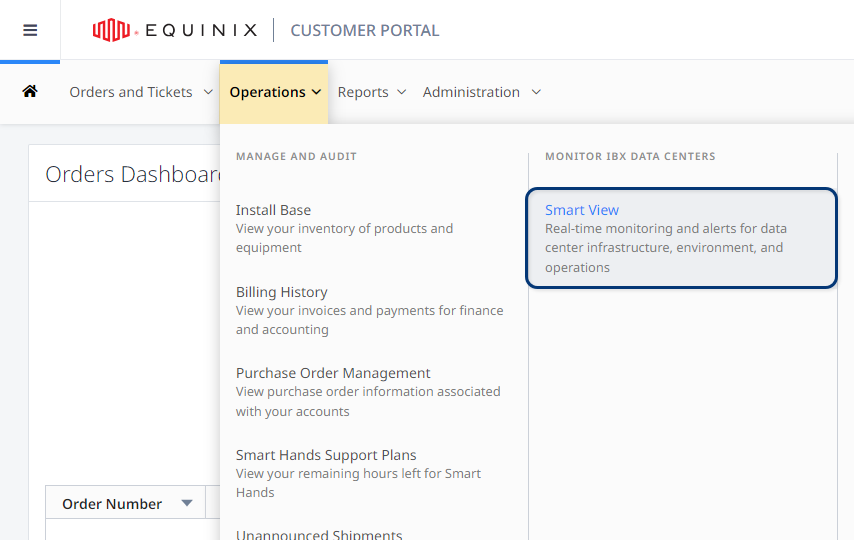854x540 pixels.
Task: Click the chevron next to Reports
Action: pyautogui.click(x=401, y=92)
